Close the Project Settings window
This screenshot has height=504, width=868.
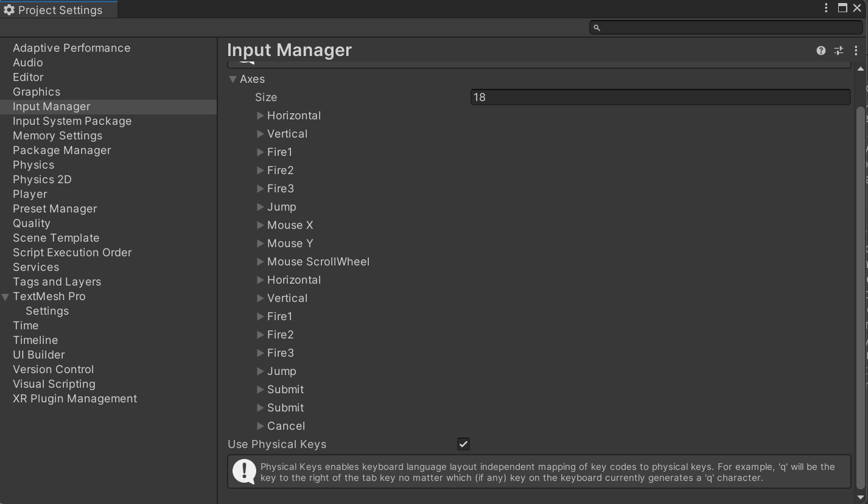click(x=857, y=8)
